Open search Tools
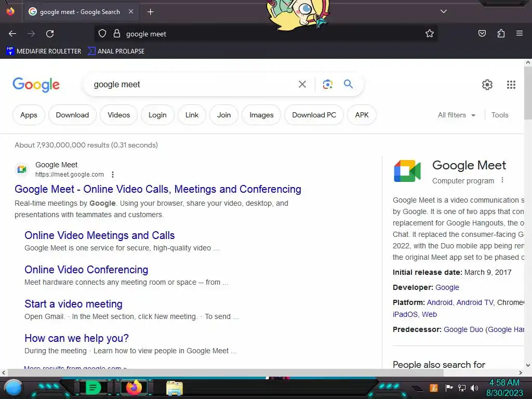The width and height of the screenshot is (532, 399). point(500,115)
